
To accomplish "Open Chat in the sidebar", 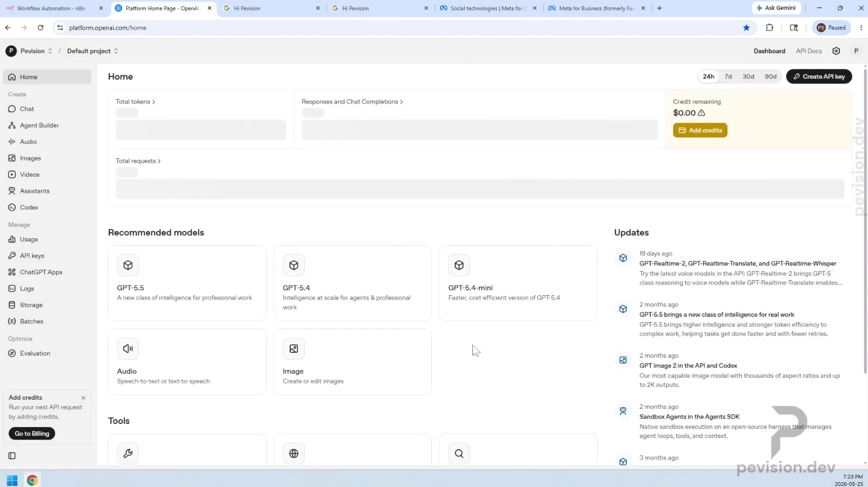I will point(47,109).
